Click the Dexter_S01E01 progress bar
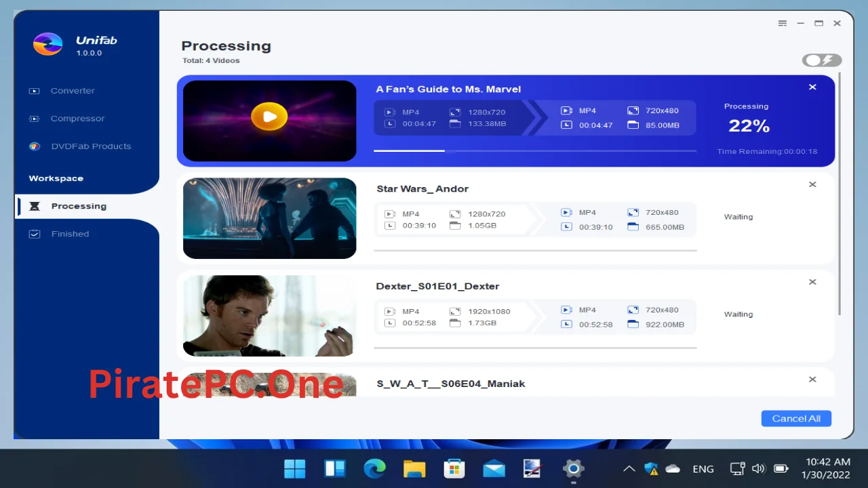Screen dimensions: 868x488 [x=535, y=348]
